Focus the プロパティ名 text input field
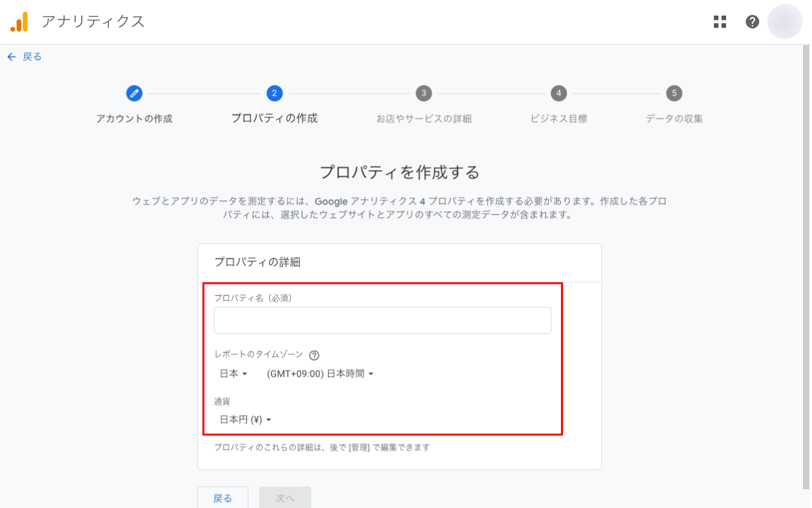The image size is (812, 508). pos(382,320)
